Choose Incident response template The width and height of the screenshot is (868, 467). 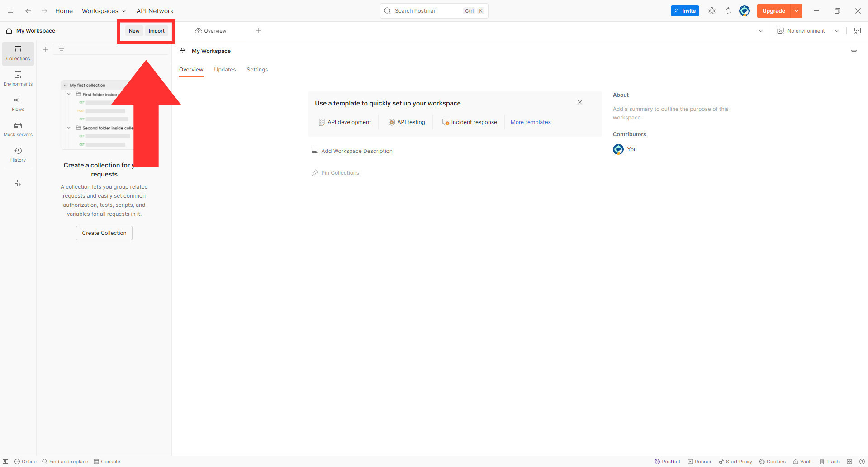470,122
